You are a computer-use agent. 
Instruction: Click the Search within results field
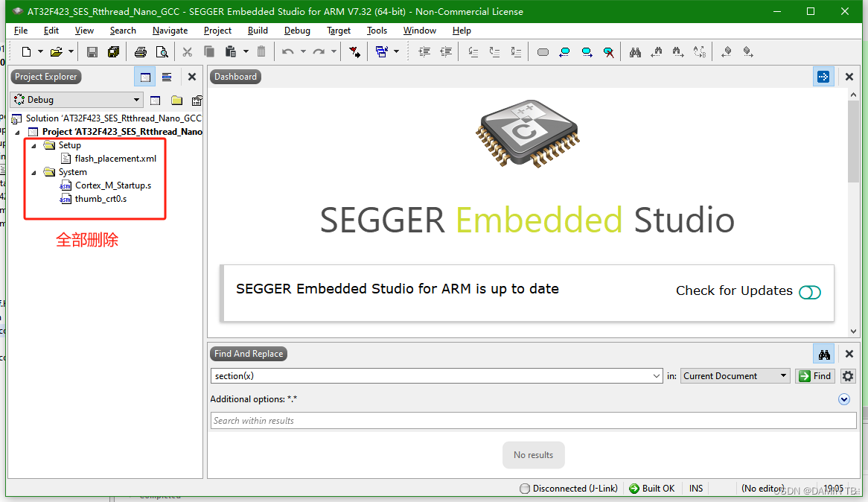click(x=533, y=421)
